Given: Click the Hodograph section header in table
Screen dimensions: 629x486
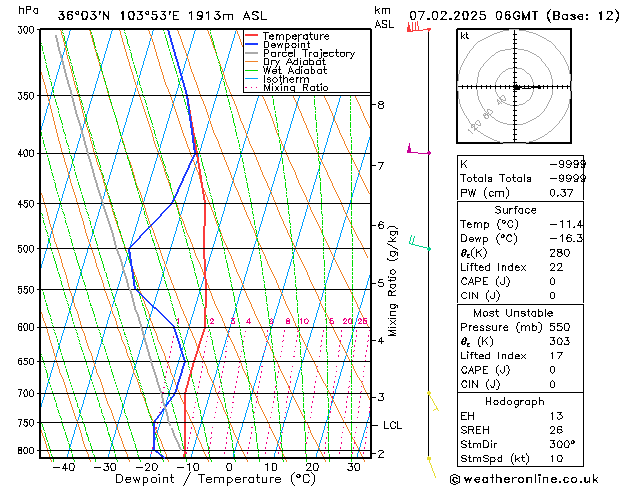Looking at the screenshot, I should coord(515,401).
